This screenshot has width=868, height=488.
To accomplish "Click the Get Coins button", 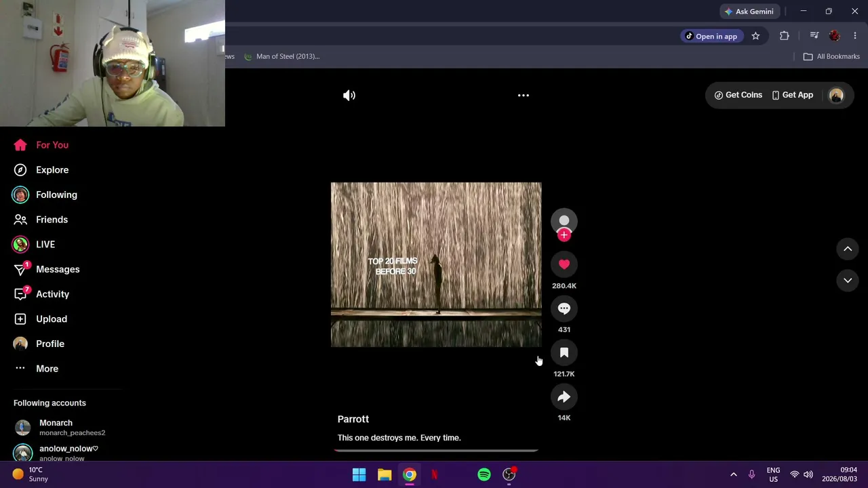I will [x=738, y=95].
